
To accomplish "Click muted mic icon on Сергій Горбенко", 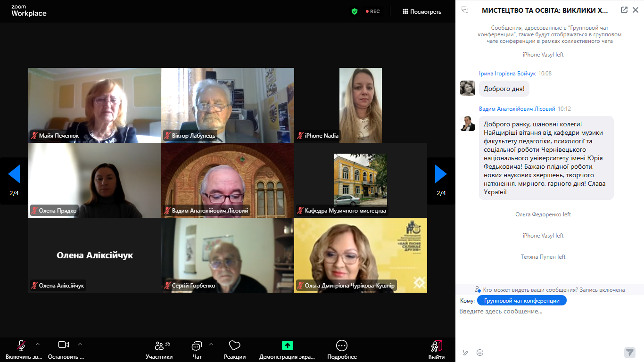I will [x=167, y=286].
